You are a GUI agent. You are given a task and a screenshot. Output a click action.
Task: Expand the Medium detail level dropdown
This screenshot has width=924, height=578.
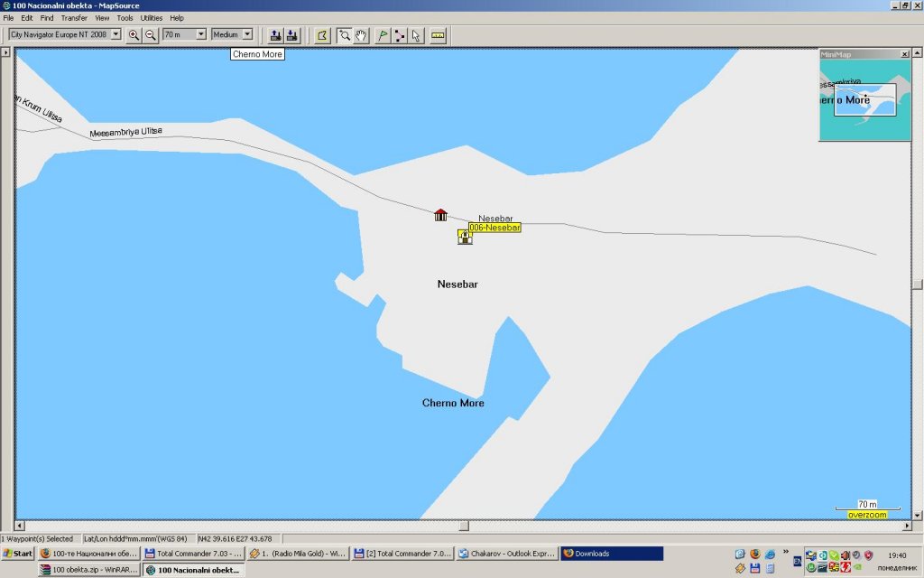245,35
